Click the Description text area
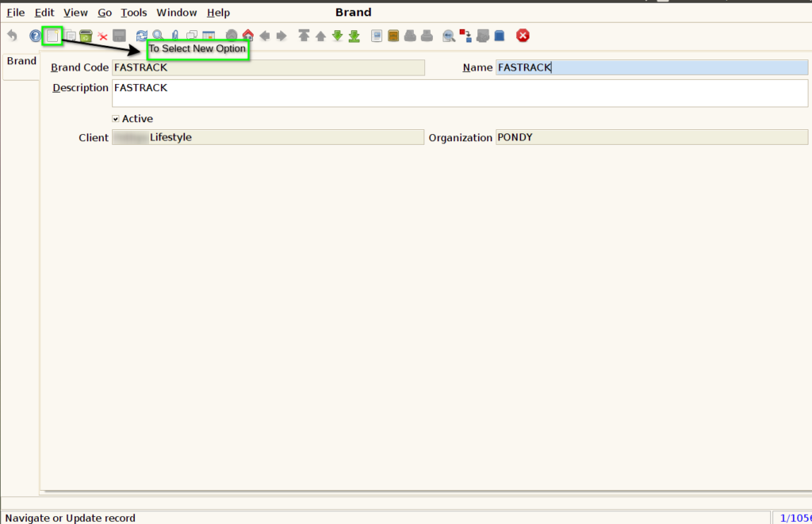 tap(460, 94)
